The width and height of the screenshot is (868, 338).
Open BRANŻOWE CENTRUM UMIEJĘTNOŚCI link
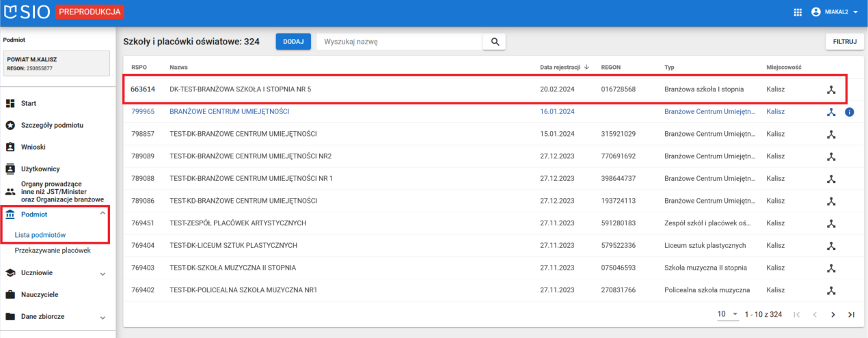(229, 111)
